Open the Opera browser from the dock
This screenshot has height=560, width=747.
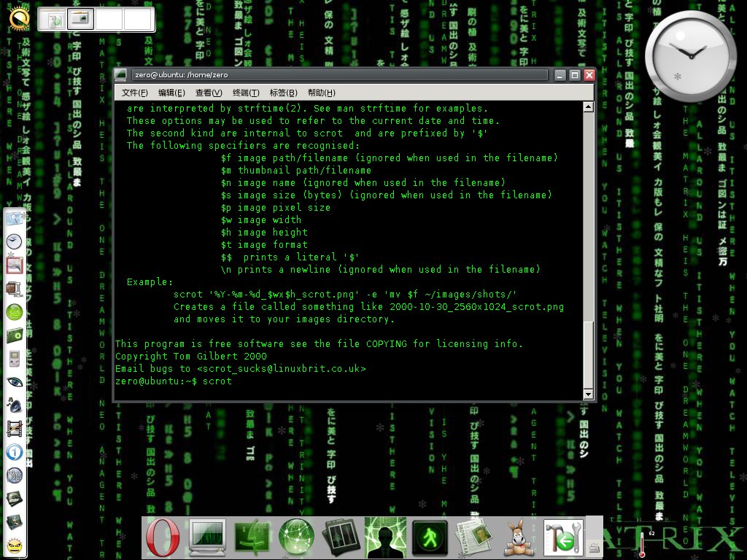click(163, 537)
